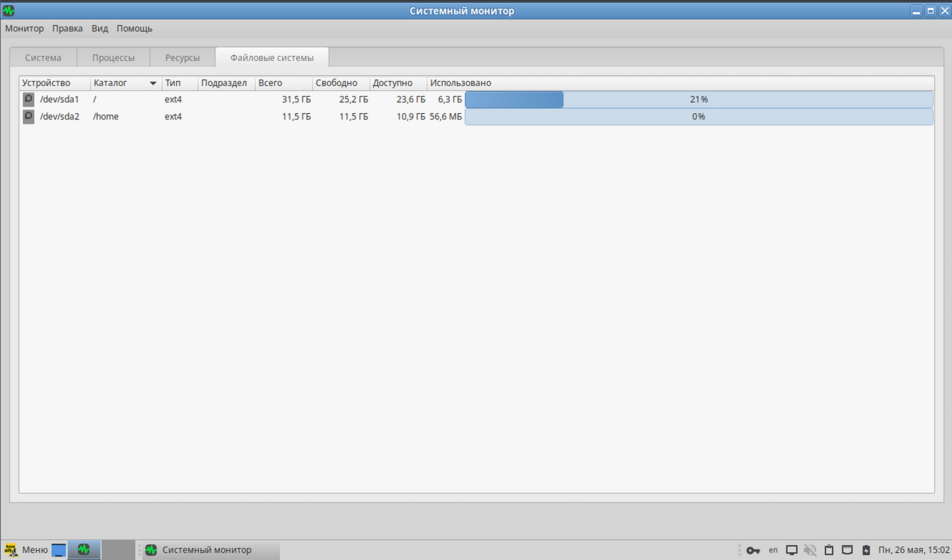Sort by the Тип column header
The height and width of the screenshot is (560, 952).
pos(180,83)
